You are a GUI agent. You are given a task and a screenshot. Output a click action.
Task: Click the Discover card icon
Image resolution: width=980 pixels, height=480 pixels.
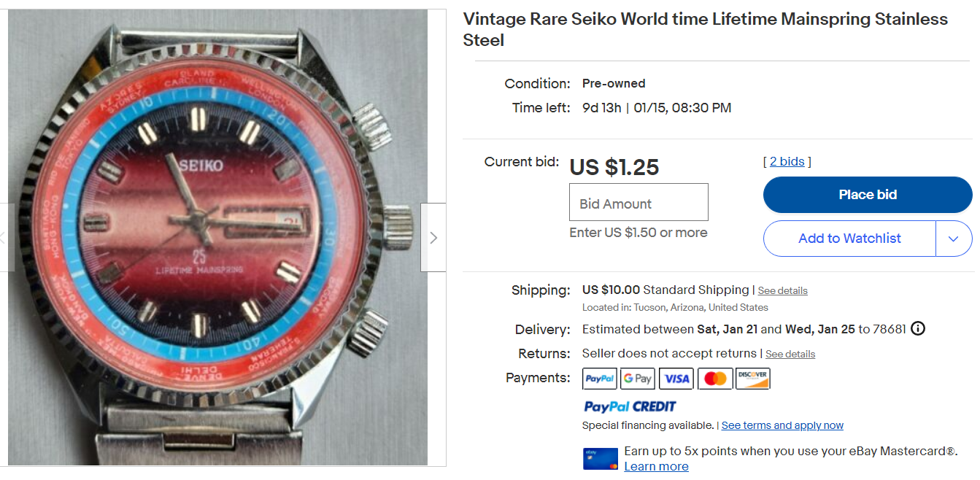753,379
